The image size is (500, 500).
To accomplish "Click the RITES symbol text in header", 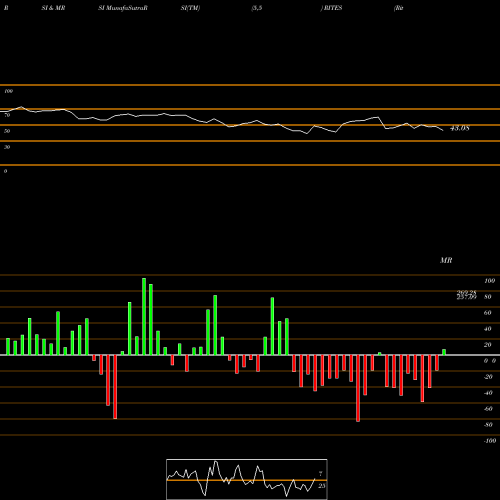I will [333, 8].
